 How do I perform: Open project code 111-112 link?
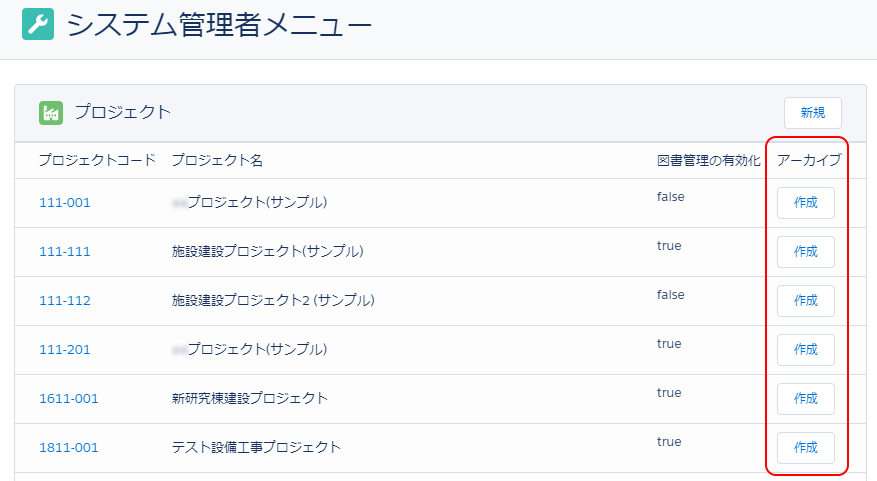[65, 301]
